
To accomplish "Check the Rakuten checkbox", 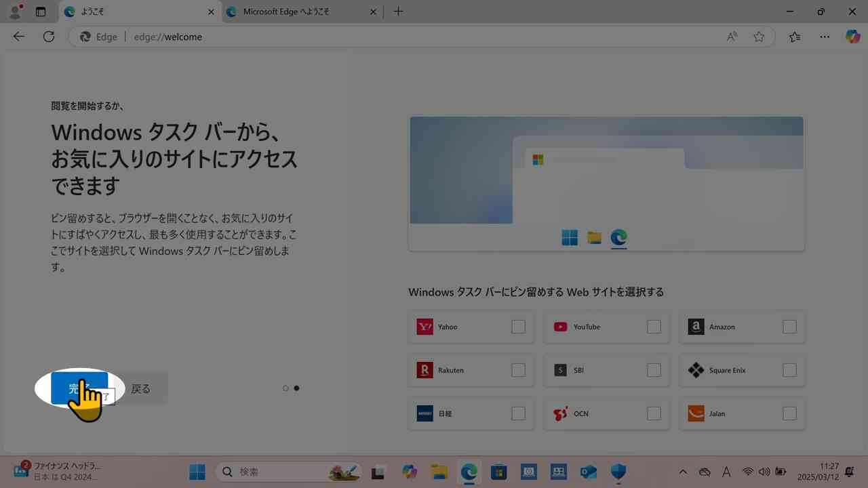I will [x=518, y=370].
